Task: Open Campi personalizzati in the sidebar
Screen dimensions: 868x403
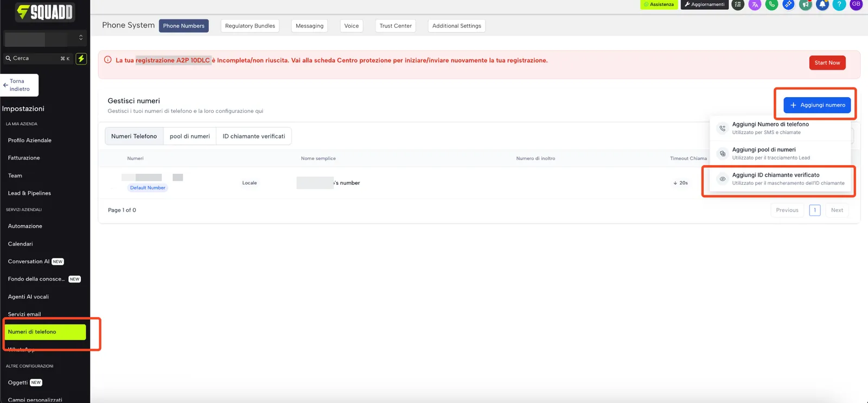Action: pyautogui.click(x=35, y=400)
